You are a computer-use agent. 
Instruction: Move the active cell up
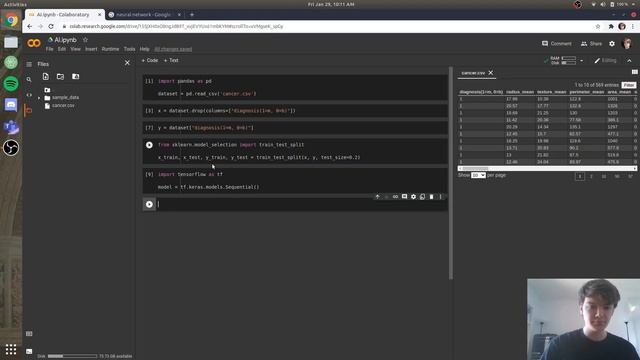click(377, 197)
